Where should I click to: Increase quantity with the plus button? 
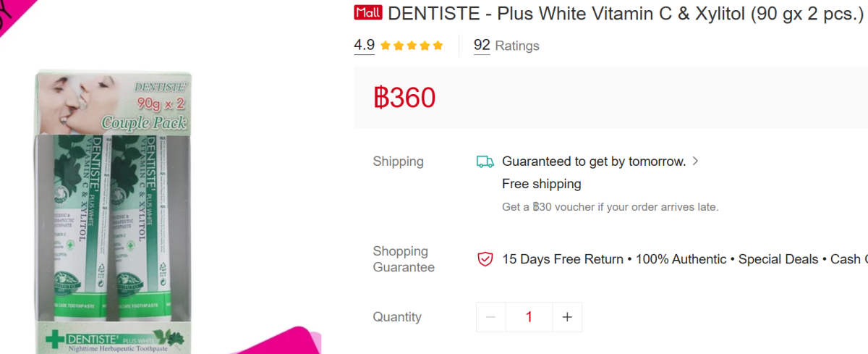click(x=567, y=317)
